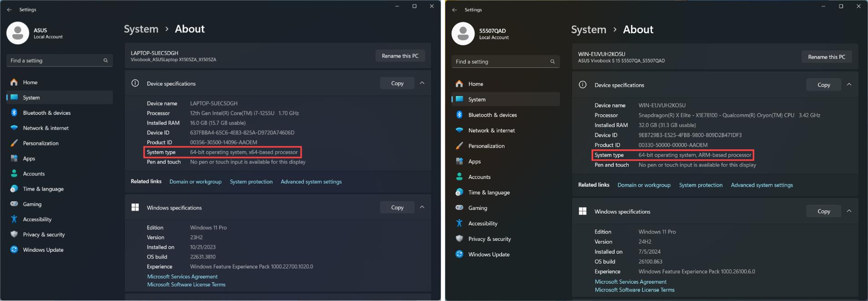
Task: Open Apps in the left window sidebar
Action: click(60, 158)
